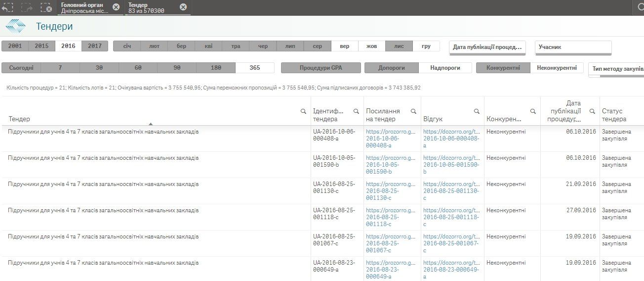Open search in Тендер column header

[x=303, y=112]
